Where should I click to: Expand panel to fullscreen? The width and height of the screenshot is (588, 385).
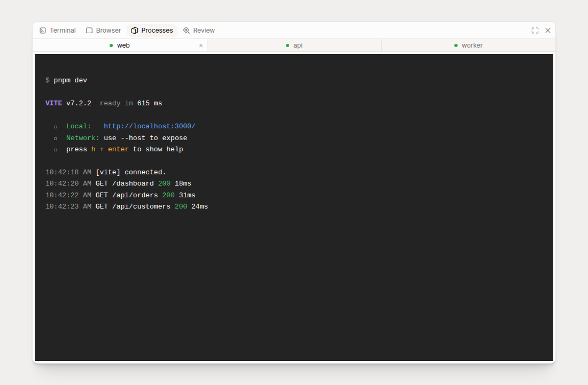tap(535, 30)
